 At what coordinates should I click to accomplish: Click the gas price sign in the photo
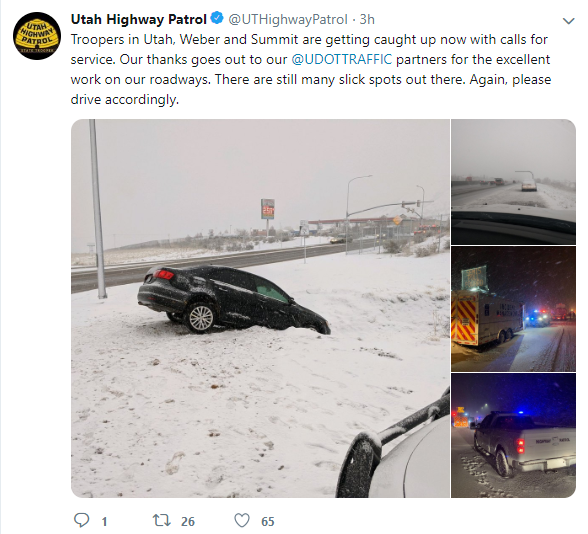[x=268, y=209]
